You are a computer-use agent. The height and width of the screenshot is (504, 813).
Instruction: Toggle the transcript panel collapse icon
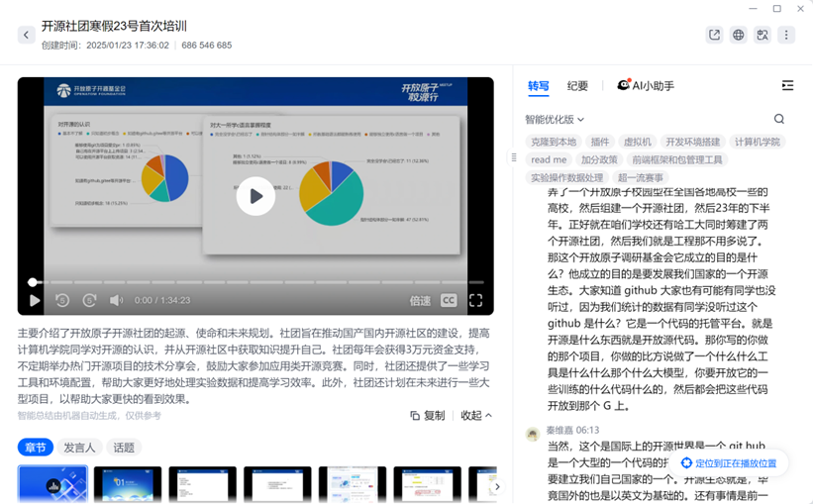tap(787, 86)
